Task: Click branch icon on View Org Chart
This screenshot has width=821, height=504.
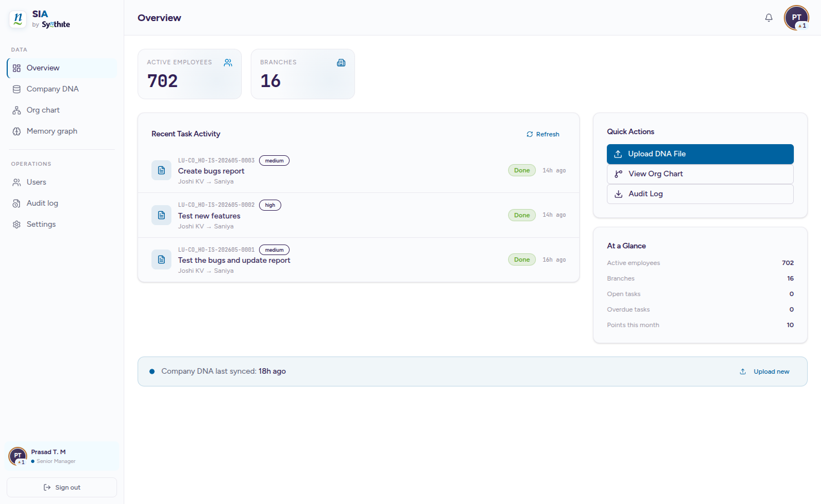Action: click(619, 174)
